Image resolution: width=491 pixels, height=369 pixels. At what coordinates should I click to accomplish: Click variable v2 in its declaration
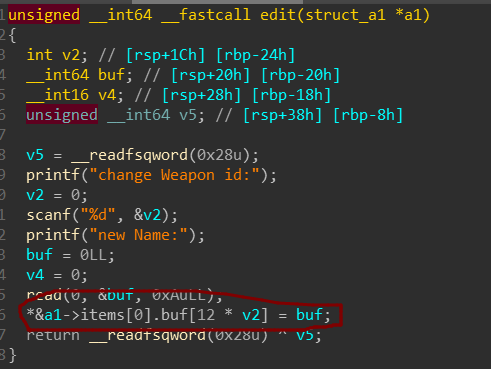(71, 55)
